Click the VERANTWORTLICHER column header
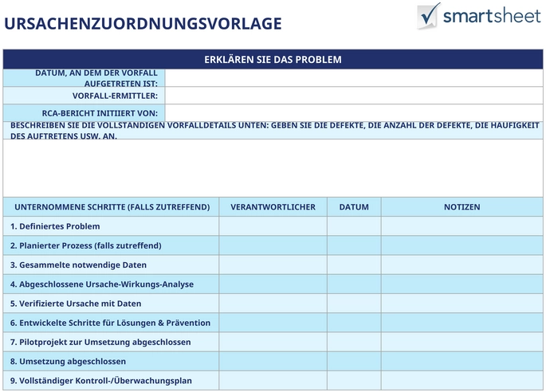Viewport: 546px width, 392px height. (x=273, y=207)
